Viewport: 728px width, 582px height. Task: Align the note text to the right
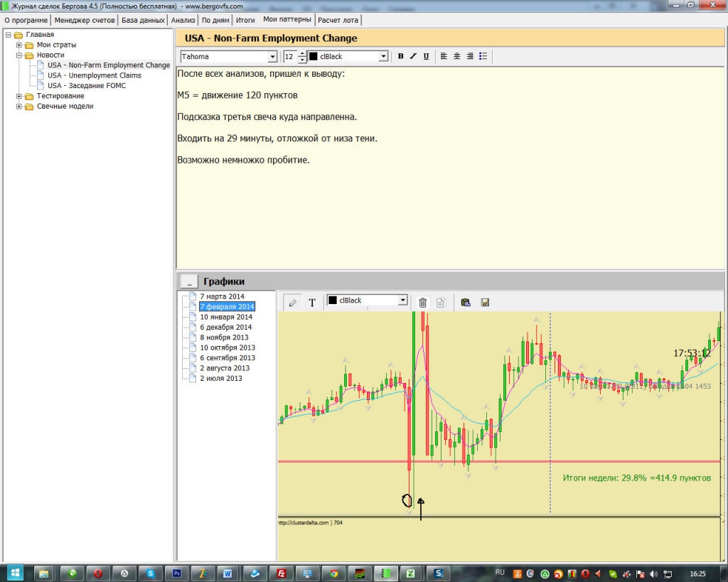470,56
